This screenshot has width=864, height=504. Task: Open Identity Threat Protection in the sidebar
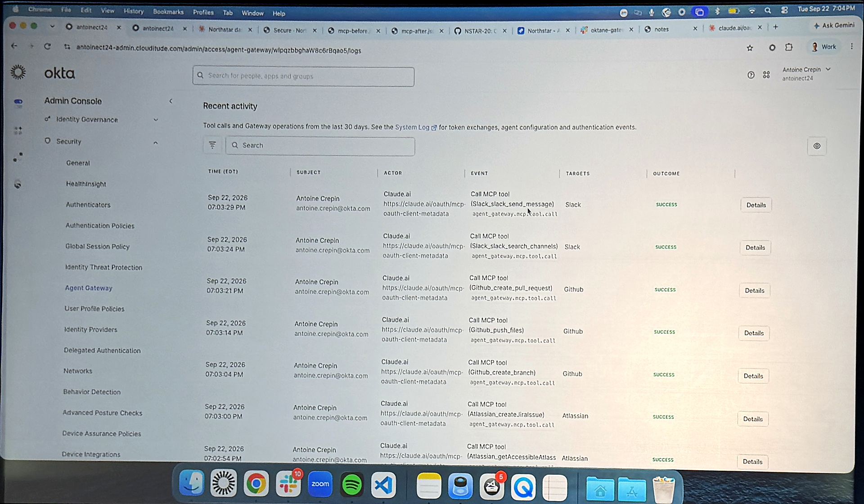coord(103,267)
